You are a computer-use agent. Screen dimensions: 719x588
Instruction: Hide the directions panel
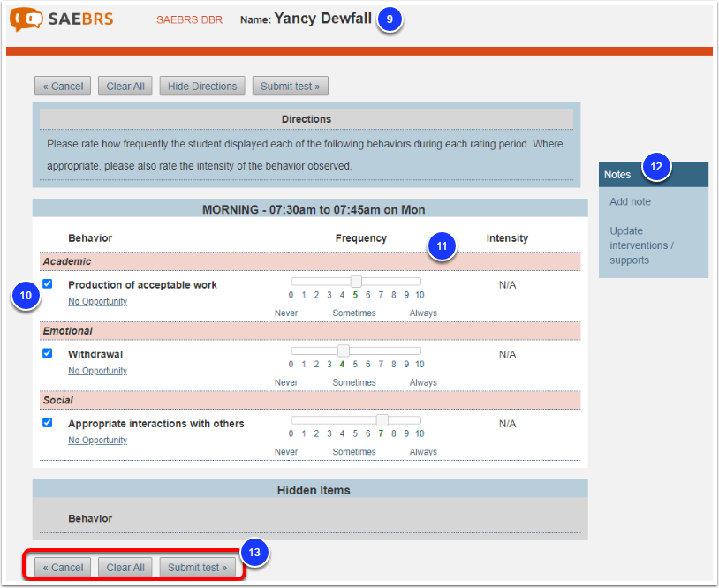click(x=202, y=87)
